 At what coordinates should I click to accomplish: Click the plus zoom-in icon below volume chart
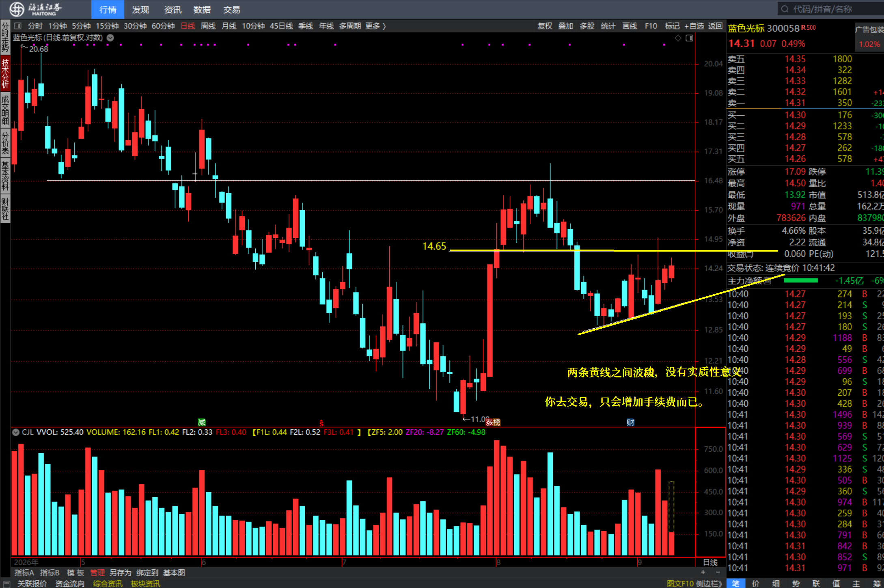[703, 572]
